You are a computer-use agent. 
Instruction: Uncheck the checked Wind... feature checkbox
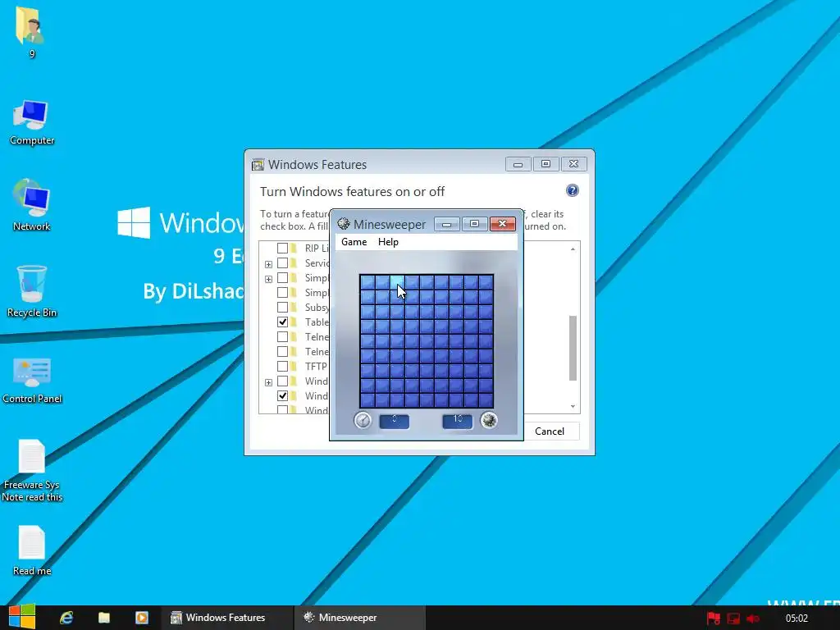coord(282,396)
